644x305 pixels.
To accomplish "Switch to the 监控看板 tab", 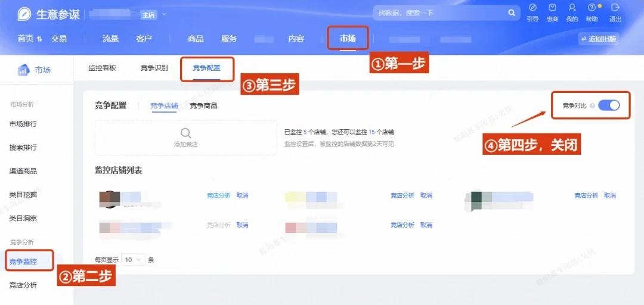I will click(x=103, y=68).
